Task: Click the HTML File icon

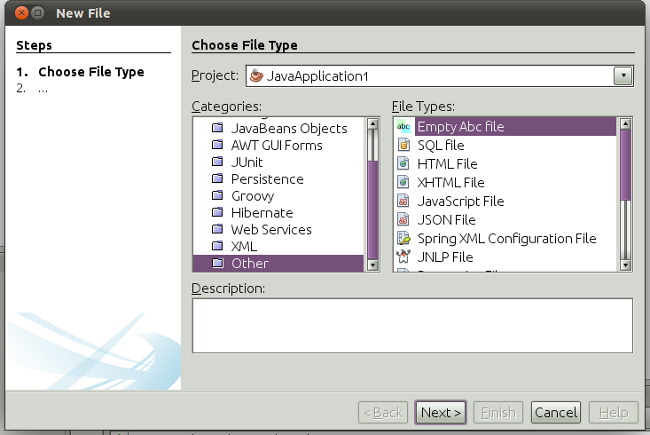Action: tap(404, 164)
